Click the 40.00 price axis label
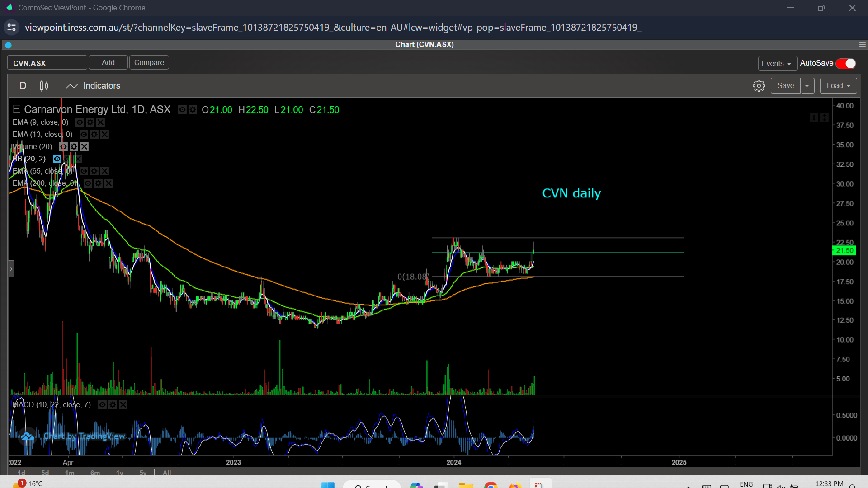The height and width of the screenshot is (488, 868). pos(844,106)
